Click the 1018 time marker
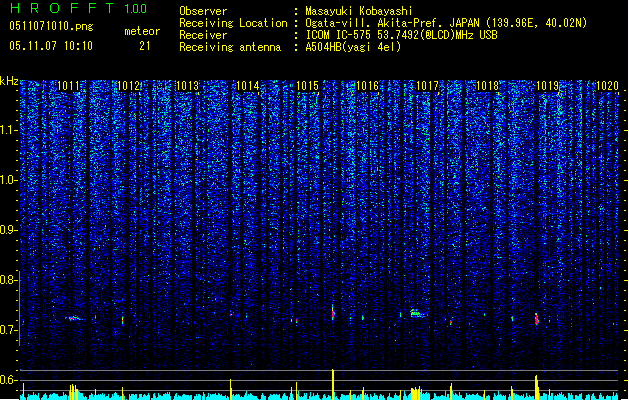629x400 pixels. coord(487,86)
